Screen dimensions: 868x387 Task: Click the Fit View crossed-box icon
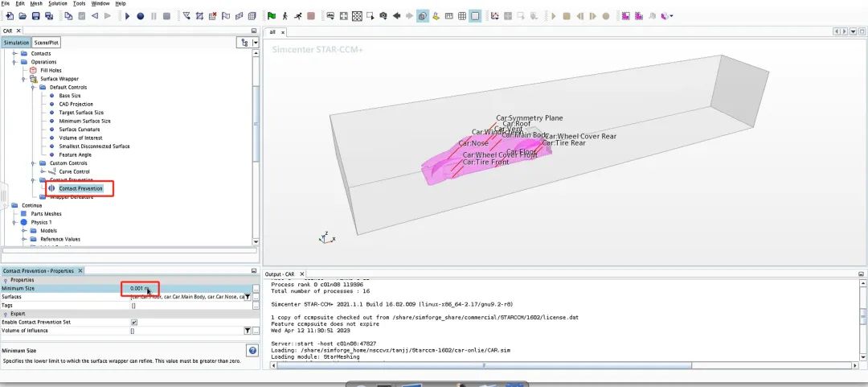point(357,16)
